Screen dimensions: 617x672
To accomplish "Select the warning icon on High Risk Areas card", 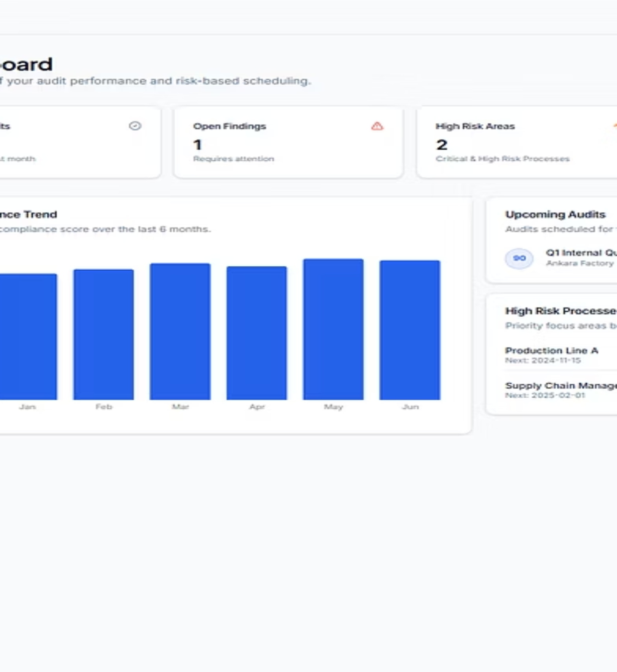I will (615, 126).
